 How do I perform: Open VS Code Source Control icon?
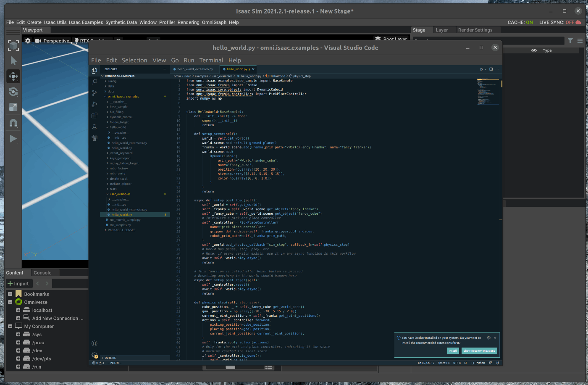pyautogui.click(x=94, y=93)
